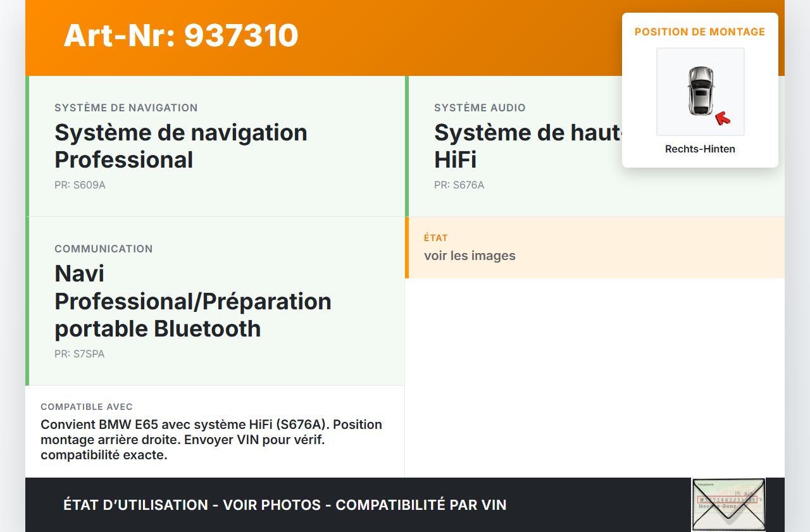This screenshot has height=532, width=810.
Task: Select the BMW E65 compatibility description
Action: pyautogui.click(x=211, y=440)
